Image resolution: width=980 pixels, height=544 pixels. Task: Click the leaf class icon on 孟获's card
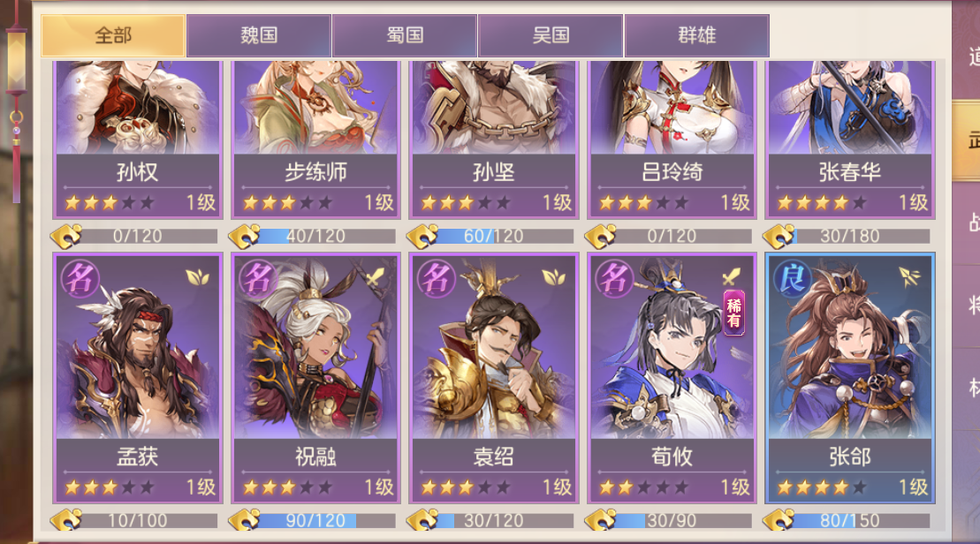pyautogui.click(x=197, y=276)
